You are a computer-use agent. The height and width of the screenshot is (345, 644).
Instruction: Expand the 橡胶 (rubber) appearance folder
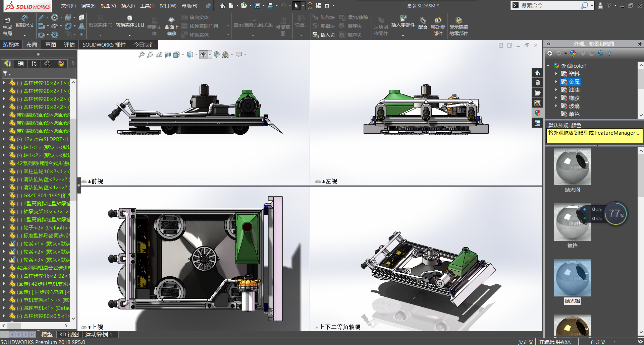pos(556,98)
